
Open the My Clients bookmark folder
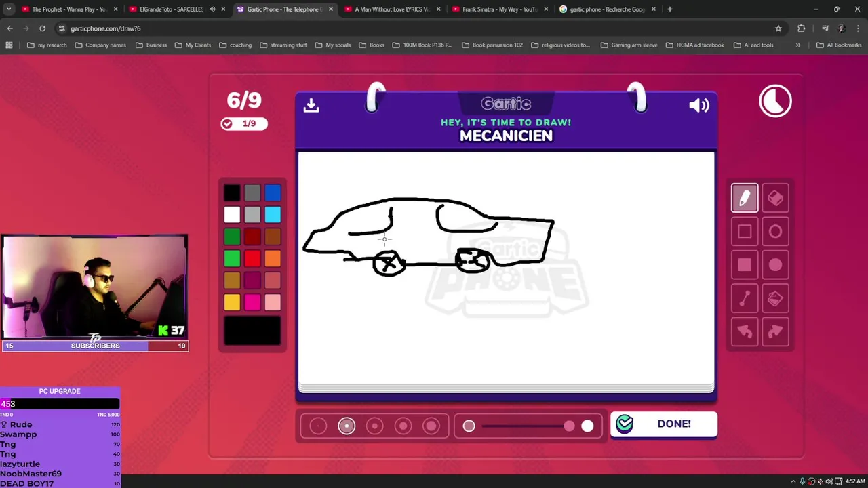point(193,45)
